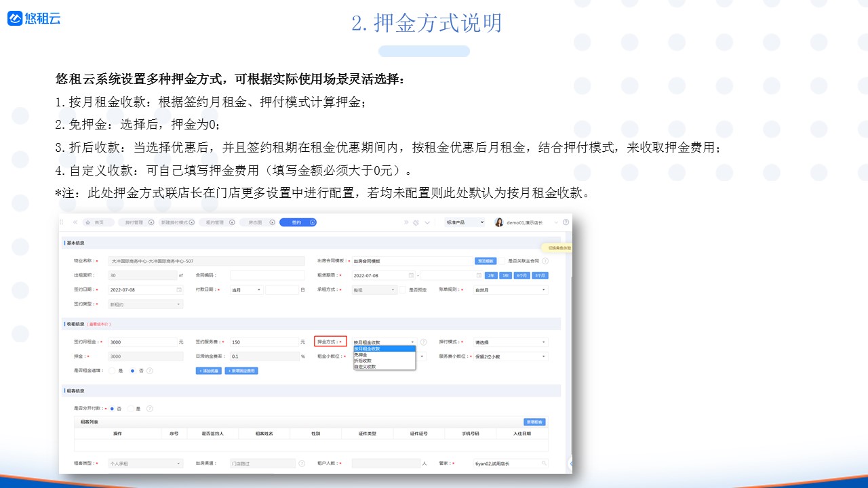This screenshot has height=488, width=868.
Task: Close the 押付管理 tab with its X icon
Action: (151, 222)
